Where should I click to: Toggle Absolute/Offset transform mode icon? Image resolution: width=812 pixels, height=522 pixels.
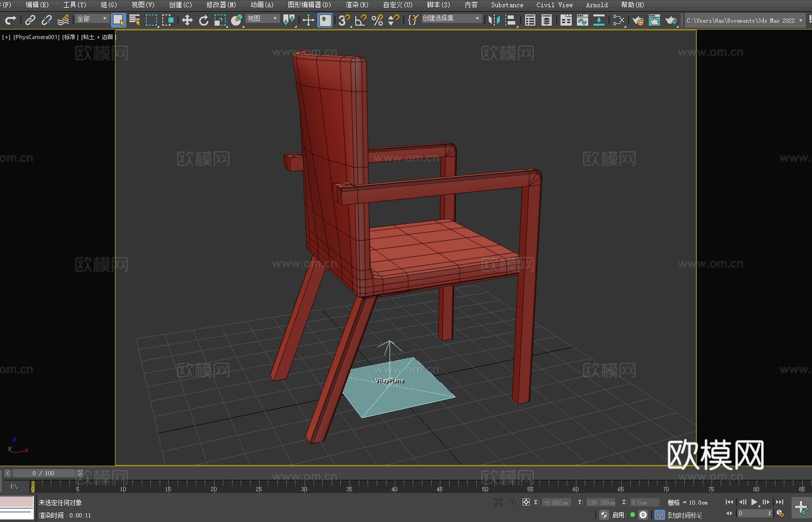pos(526,502)
